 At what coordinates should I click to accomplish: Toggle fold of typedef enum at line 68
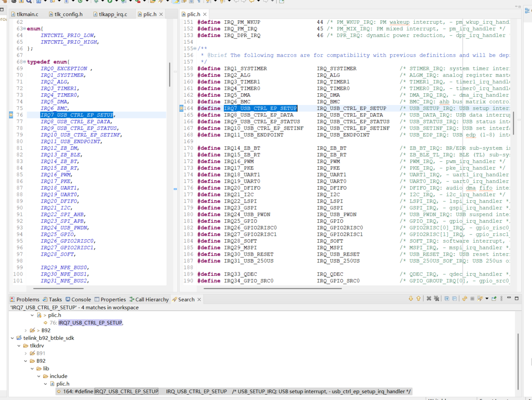tap(24, 62)
